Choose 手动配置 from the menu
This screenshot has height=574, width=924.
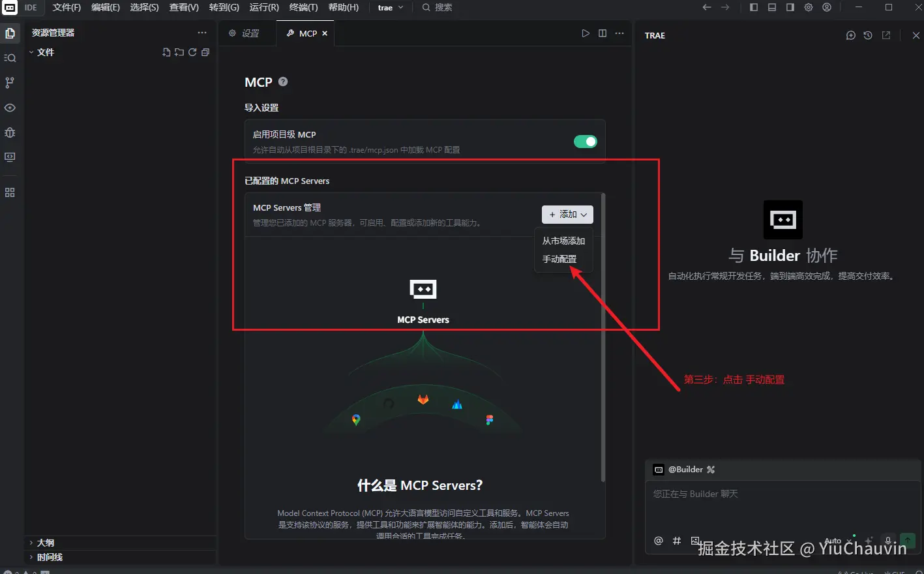pos(559,259)
